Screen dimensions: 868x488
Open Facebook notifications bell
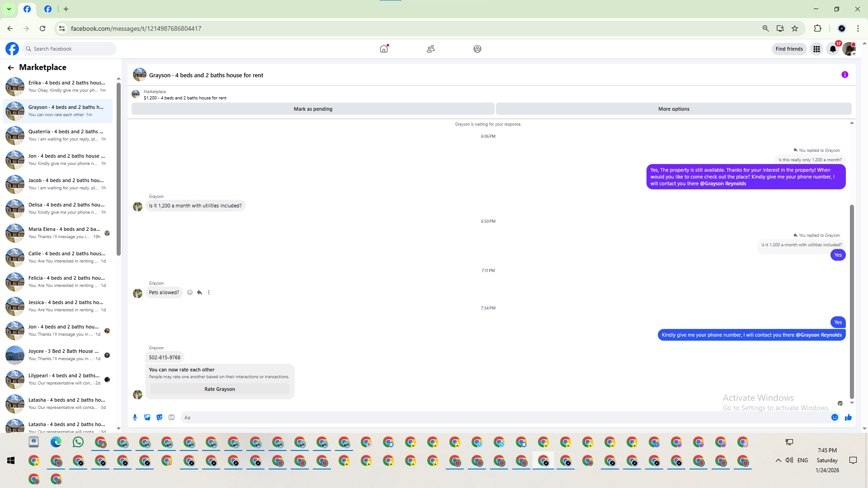833,49
